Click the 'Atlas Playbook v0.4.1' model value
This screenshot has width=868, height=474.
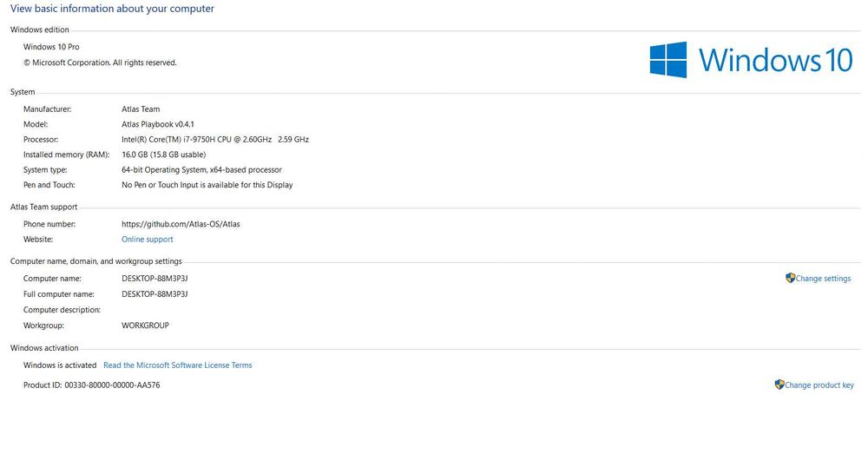pos(158,125)
